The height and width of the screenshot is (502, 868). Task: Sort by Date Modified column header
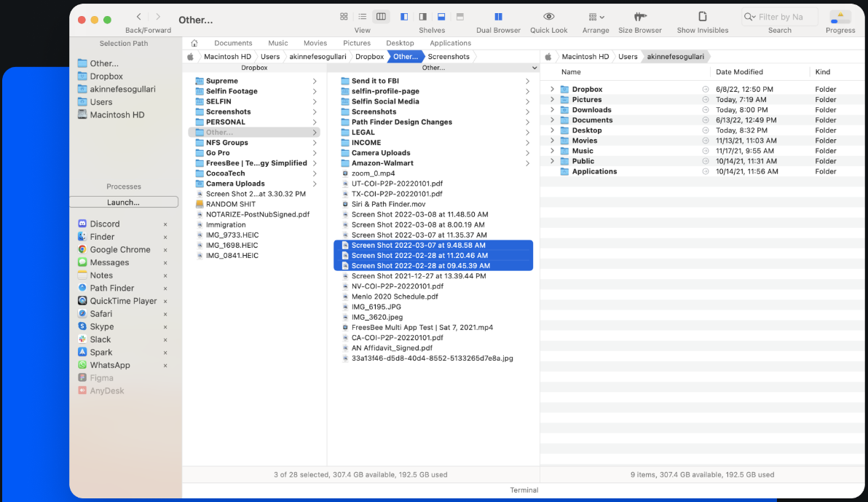click(x=739, y=72)
